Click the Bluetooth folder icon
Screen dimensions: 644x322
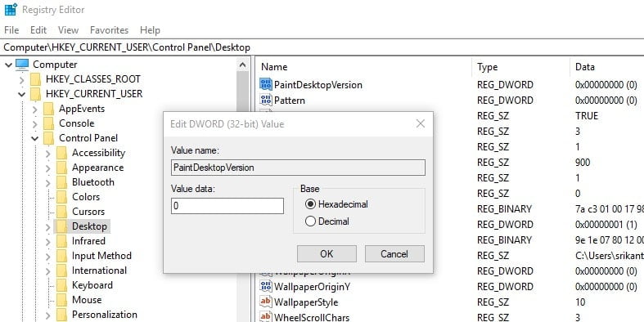click(x=62, y=182)
